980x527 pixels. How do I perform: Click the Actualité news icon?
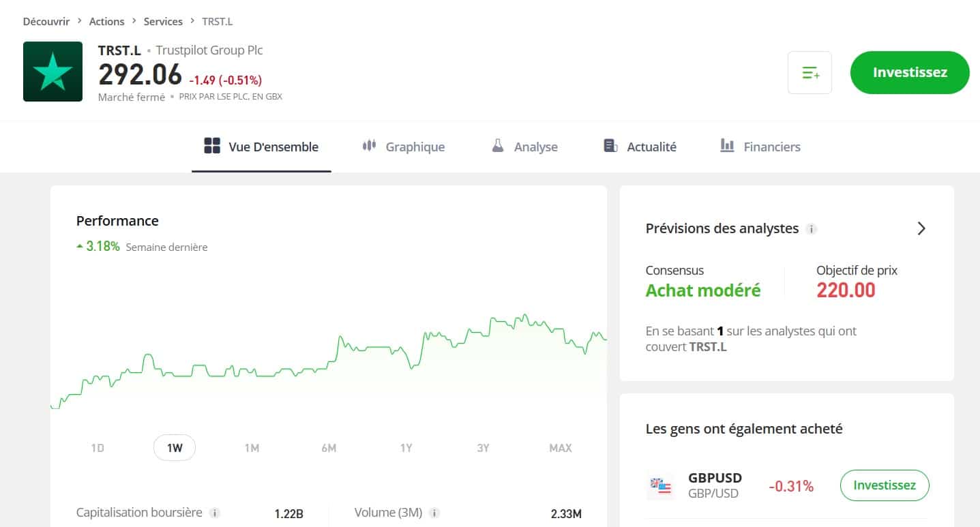(x=610, y=146)
